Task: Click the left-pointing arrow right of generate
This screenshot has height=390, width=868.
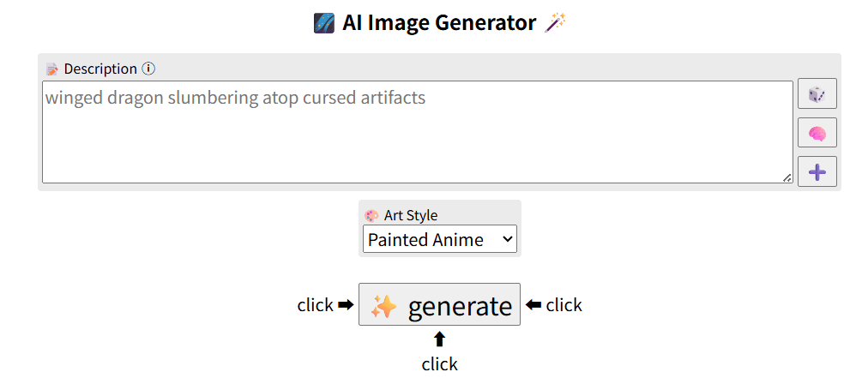Action: coord(533,304)
